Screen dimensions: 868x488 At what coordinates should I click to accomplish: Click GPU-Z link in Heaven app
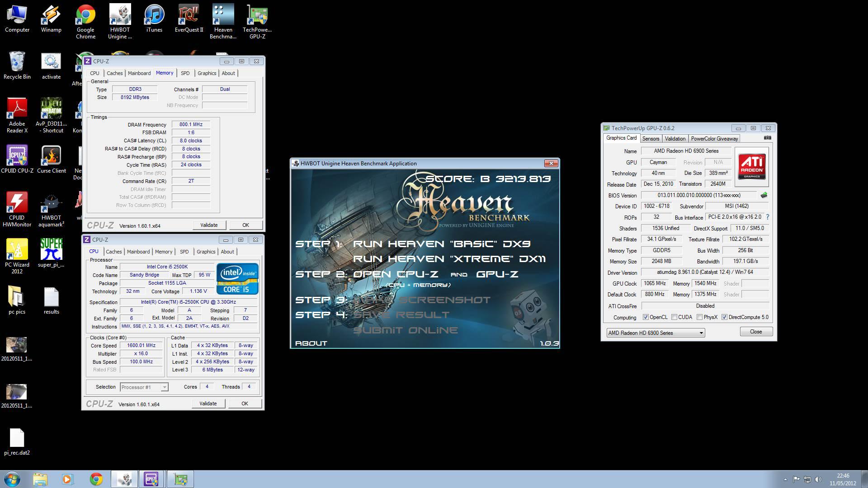pyautogui.click(x=497, y=274)
